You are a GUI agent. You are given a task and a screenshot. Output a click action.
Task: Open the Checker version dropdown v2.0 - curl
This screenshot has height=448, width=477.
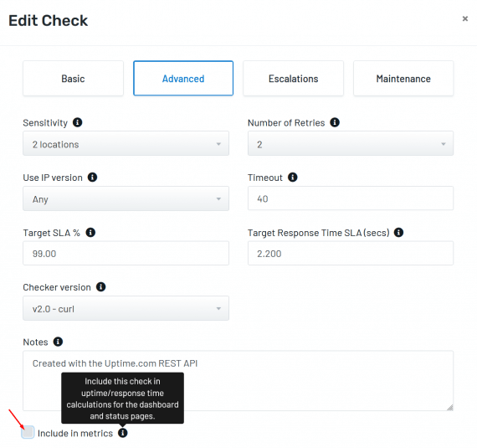tap(126, 308)
